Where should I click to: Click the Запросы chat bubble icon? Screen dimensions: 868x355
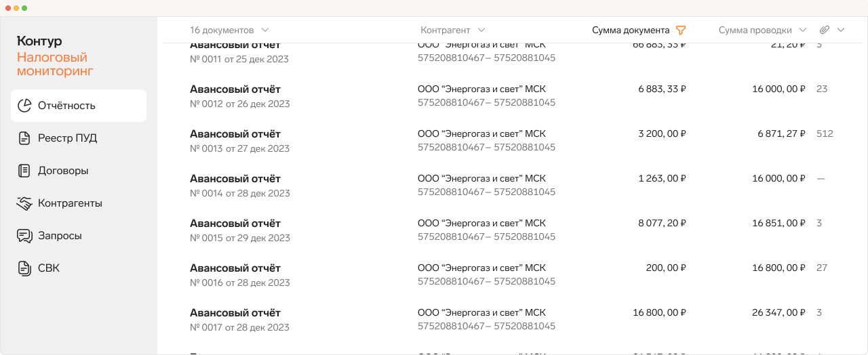pyautogui.click(x=24, y=236)
